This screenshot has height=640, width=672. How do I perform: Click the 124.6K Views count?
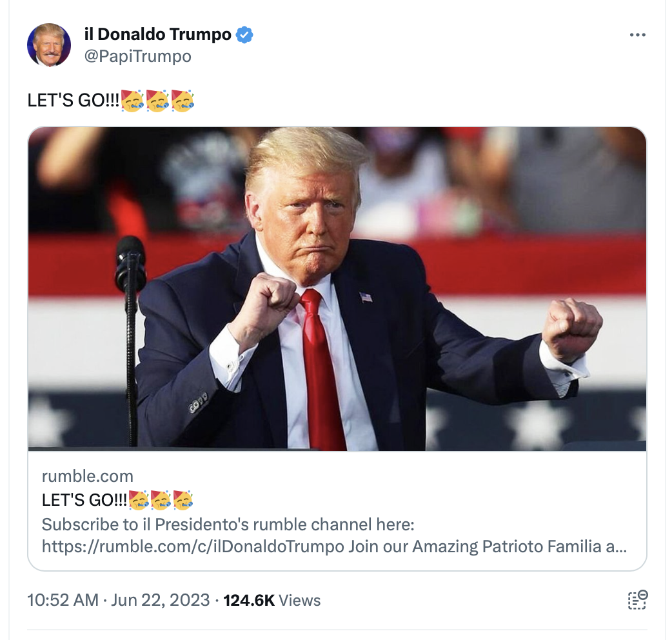pyautogui.click(x=272, y=600)
